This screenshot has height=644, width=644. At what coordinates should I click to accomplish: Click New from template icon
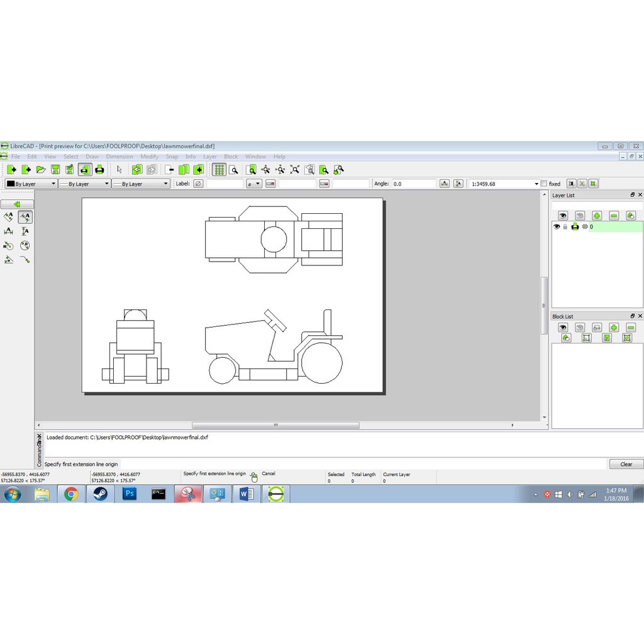(x=26, y=170)
